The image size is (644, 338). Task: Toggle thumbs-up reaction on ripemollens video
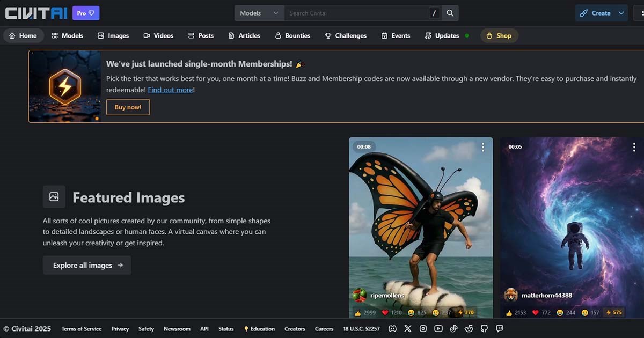[x=365, y=312]
